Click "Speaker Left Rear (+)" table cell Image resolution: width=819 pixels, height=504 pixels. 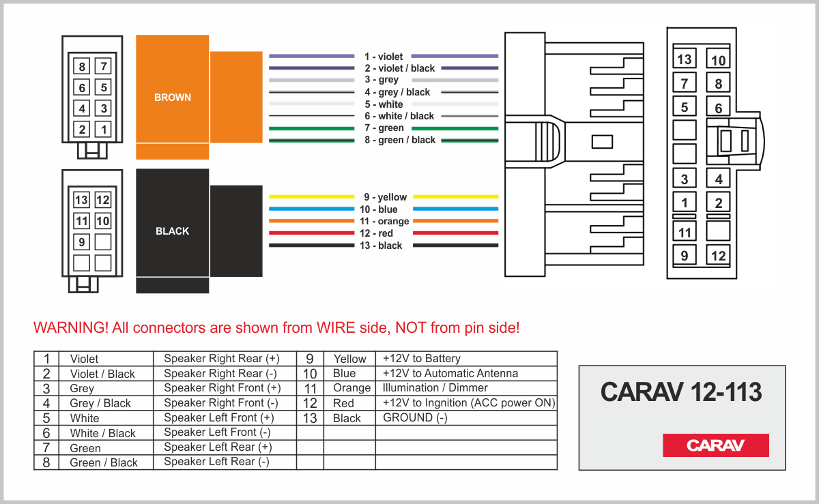tap(224, 447)
